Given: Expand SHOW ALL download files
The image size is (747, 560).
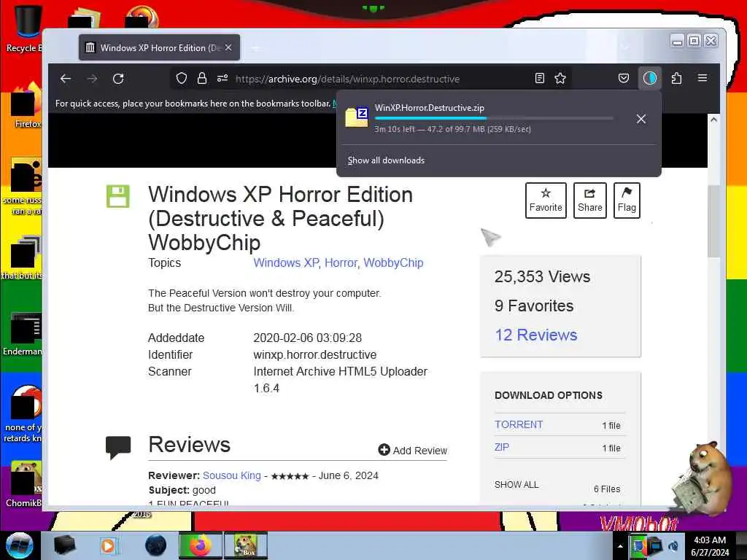Looking at the screenshot, I should coord(516,485).
